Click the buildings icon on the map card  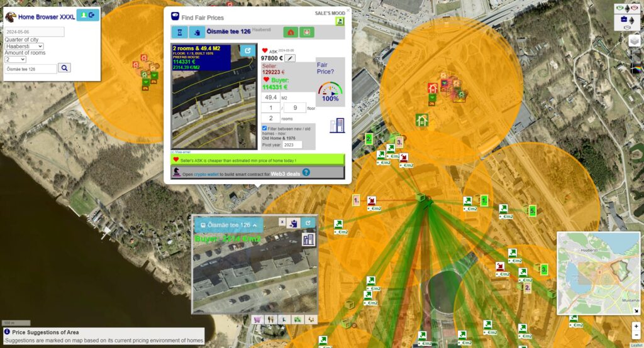pos(308,239)
